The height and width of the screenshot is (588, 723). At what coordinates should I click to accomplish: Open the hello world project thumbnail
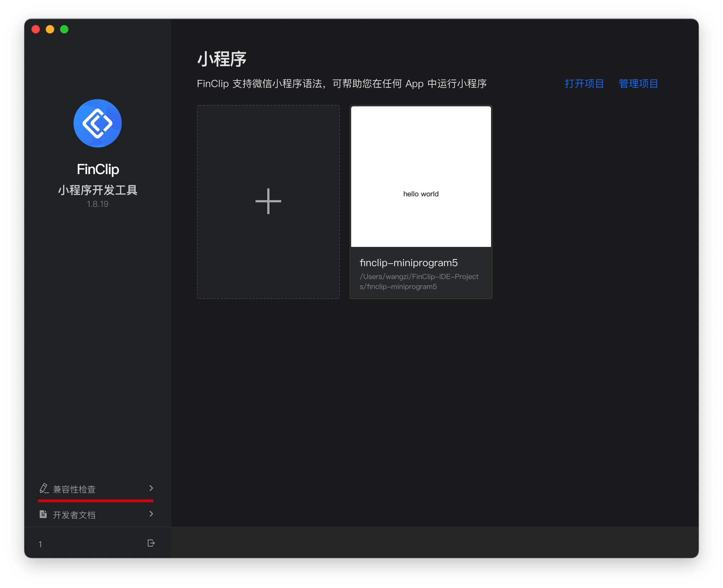(421, 176)
